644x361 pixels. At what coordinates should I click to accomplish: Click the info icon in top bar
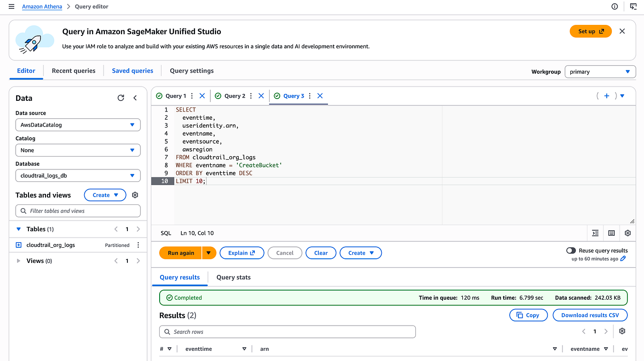[x=615, y=6]
